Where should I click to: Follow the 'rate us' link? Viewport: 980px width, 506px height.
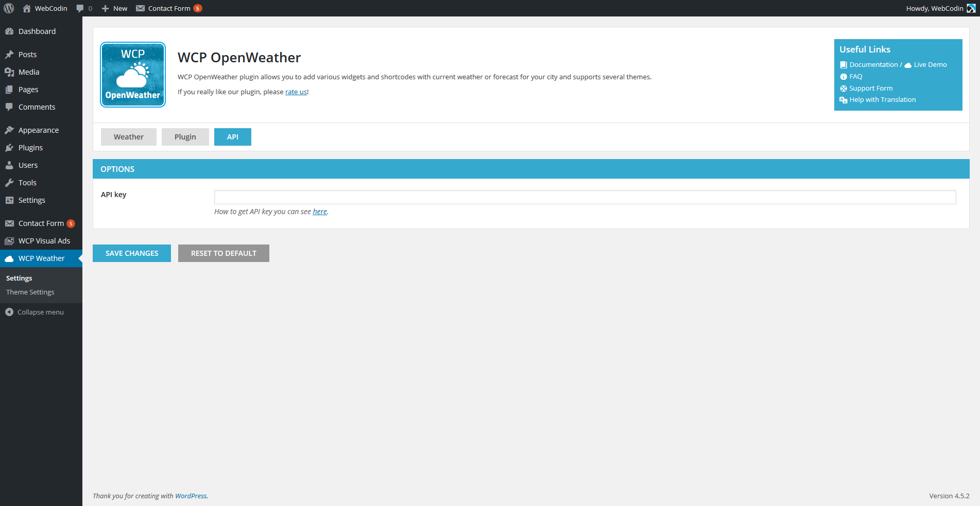point(296,92)
